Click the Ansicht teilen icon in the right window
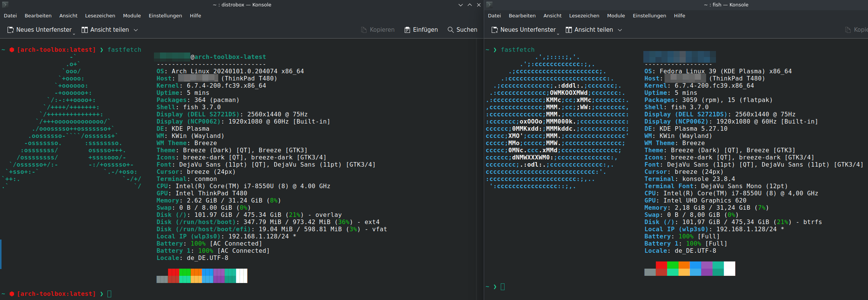This screenshot has width=868, height=300. [569, 30]
